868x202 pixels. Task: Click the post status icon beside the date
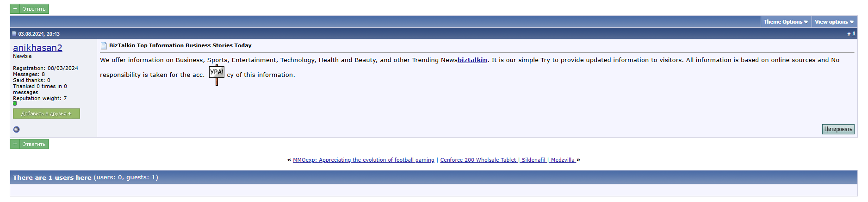[x=14, y=34]
